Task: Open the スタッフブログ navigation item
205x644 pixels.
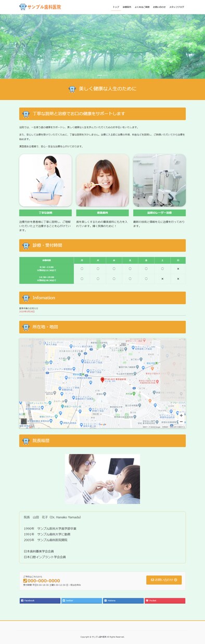Action: pyautogui.click(x=177, y=7)
